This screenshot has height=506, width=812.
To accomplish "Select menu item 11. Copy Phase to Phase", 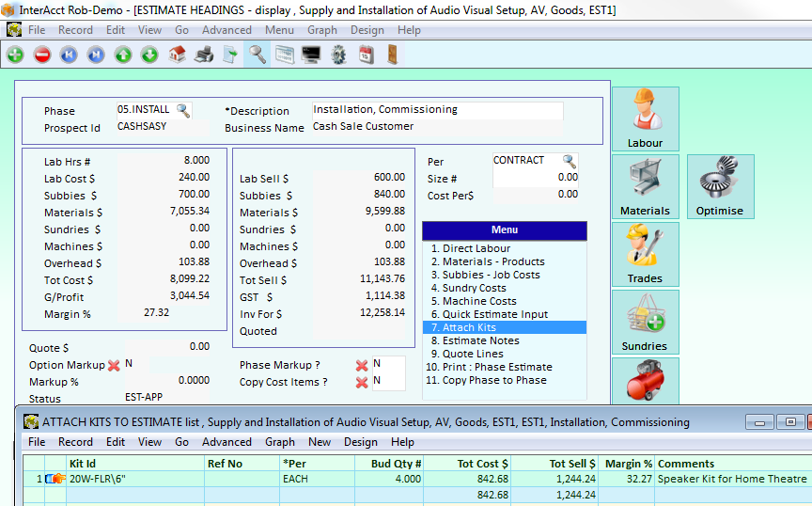I will (x=505, y=380).
